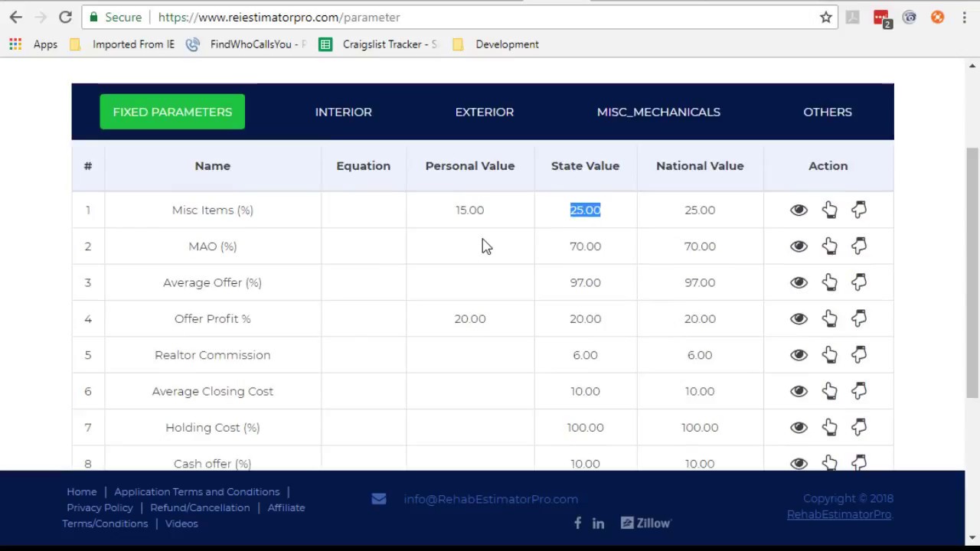The height and width of the screenshot is (551, 980).
Task: Reload the page
Action: pyautogui.click(x=65, y=17)
